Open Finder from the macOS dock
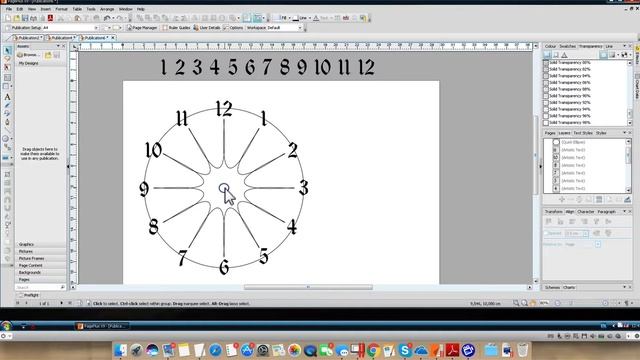Screen dimensions: 640x360 (x=120, y=350)
